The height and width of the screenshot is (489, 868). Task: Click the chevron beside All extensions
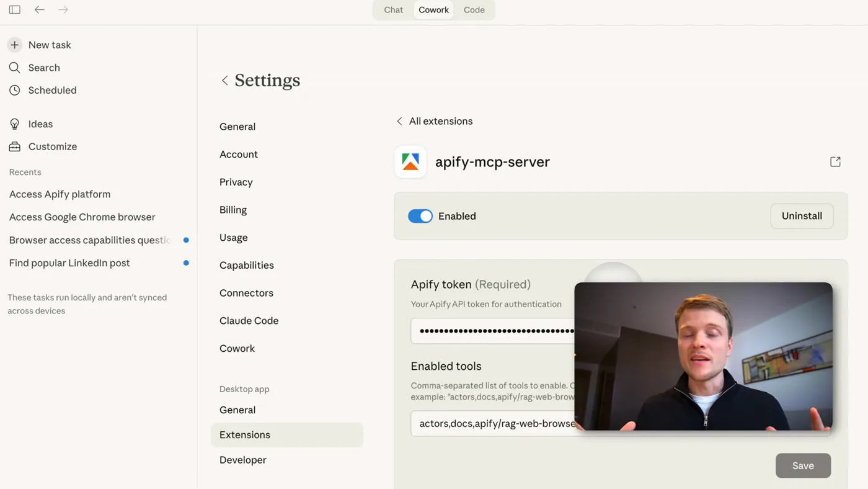(399, 121)
